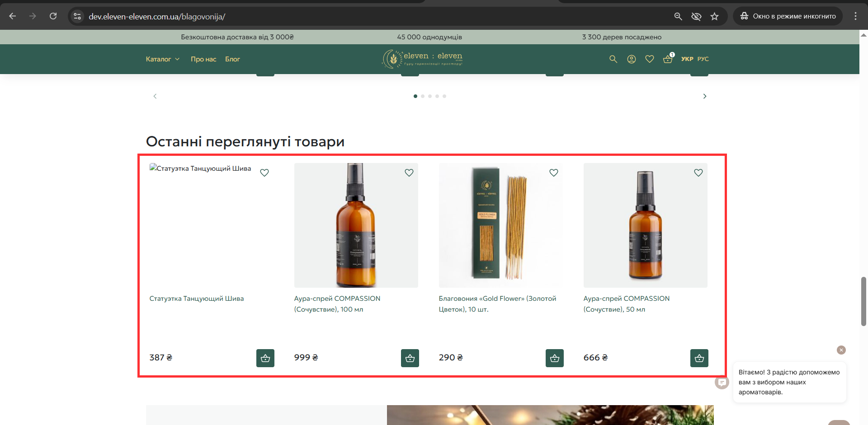Screen dimensions: 868x425
Task: Click the eleven : eleven logo
Action: point(423,59)
